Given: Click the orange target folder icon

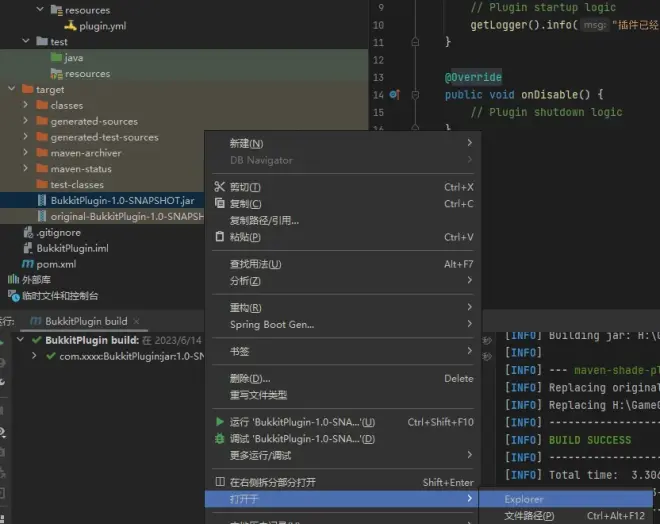Looking at the screenshot, I should click(x=28, y=89).
